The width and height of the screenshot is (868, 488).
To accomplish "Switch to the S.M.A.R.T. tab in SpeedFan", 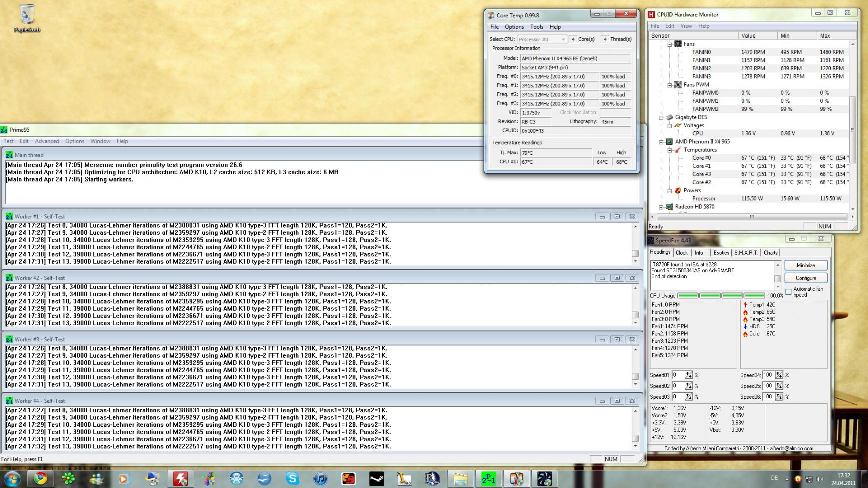I will click(x=746, y=253).
